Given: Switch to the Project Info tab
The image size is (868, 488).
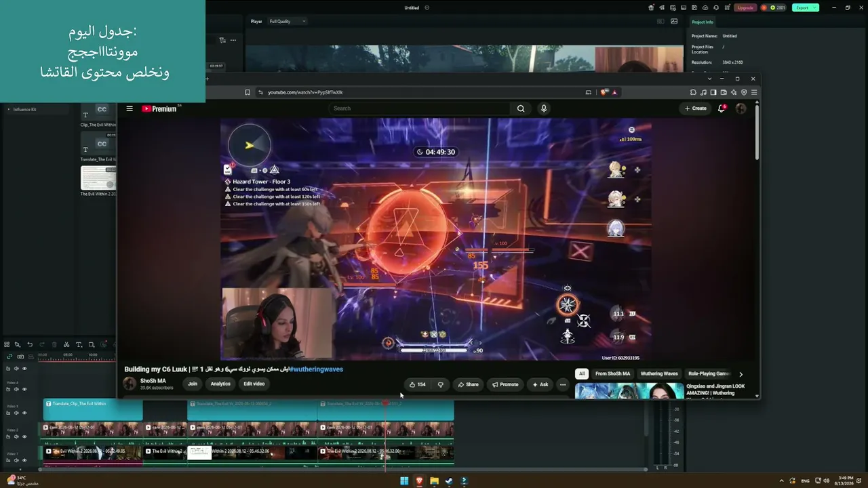Looking at the screenshot, I should 702,22.
